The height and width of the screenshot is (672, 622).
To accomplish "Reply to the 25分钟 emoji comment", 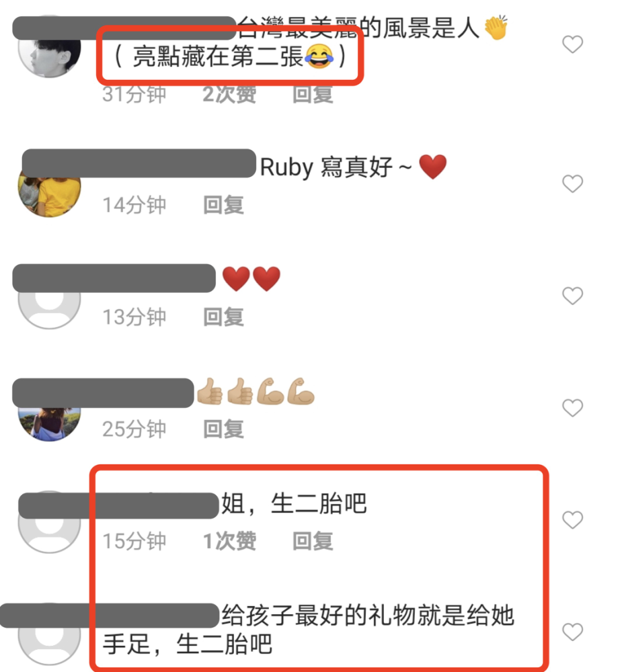I will (x=223, y=429).
